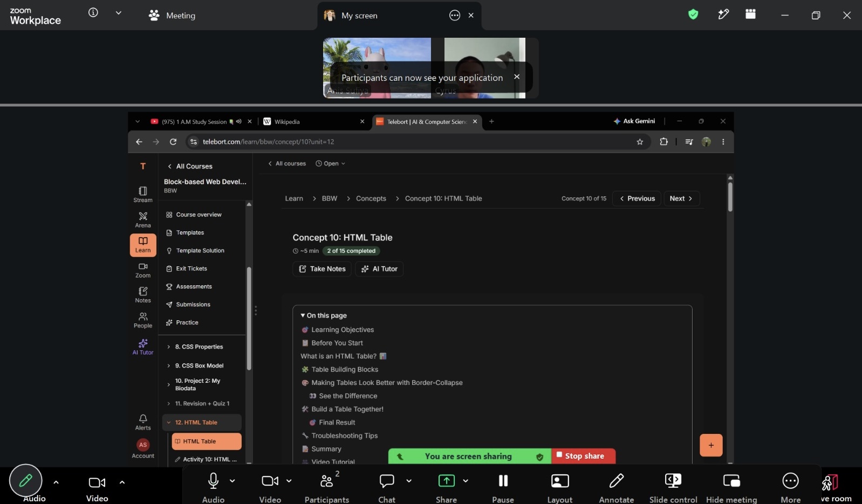Click the page vertical scrollbar

click(x=730, y=197)
